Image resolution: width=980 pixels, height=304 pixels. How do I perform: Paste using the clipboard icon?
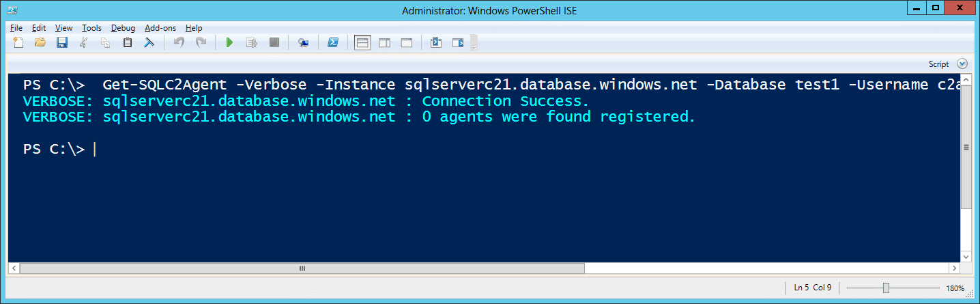(128, 43)
